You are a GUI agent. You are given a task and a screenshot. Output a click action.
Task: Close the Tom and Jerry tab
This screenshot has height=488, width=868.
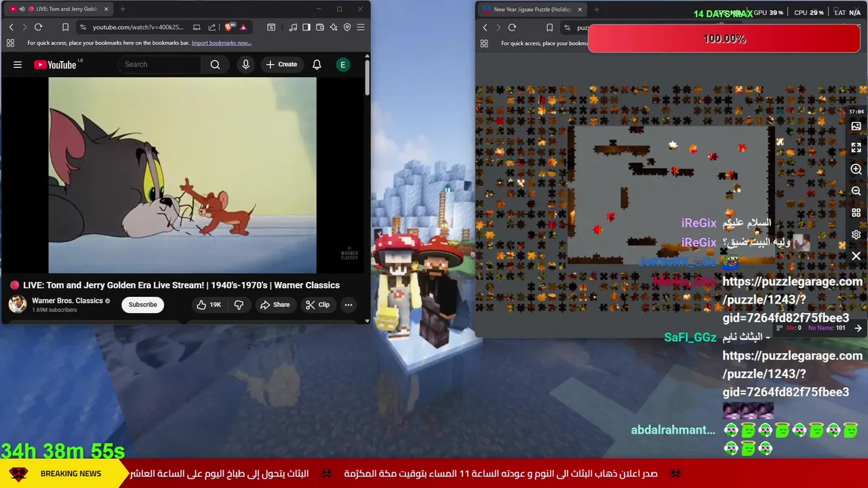(x=106, y=9)
